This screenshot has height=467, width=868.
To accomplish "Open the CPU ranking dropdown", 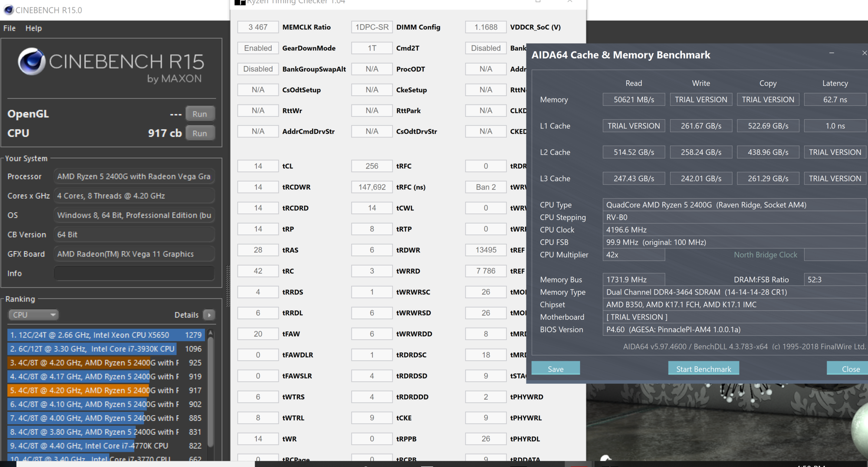I will (33, 315).
